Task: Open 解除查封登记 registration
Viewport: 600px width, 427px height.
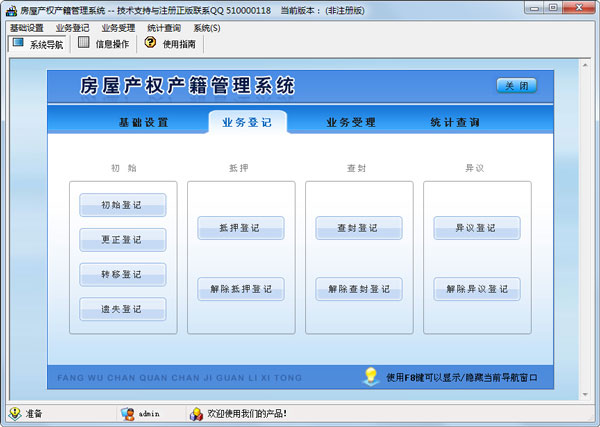Action: [359, 289]
